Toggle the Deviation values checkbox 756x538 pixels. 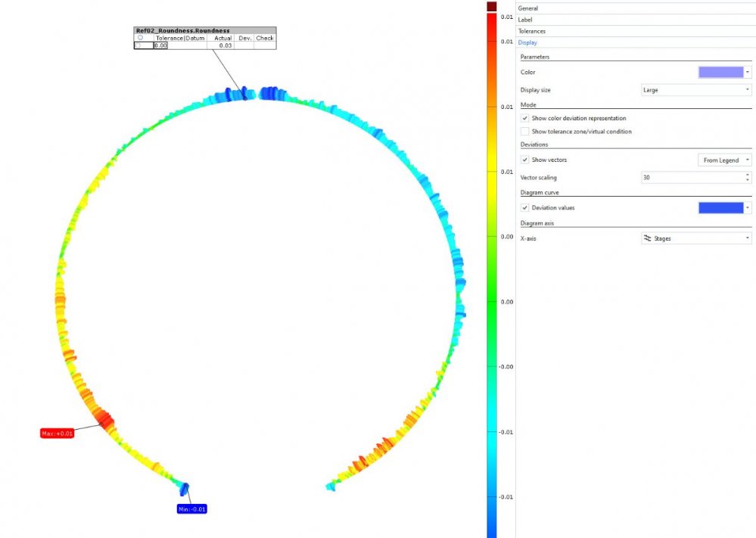pos(525,207)
